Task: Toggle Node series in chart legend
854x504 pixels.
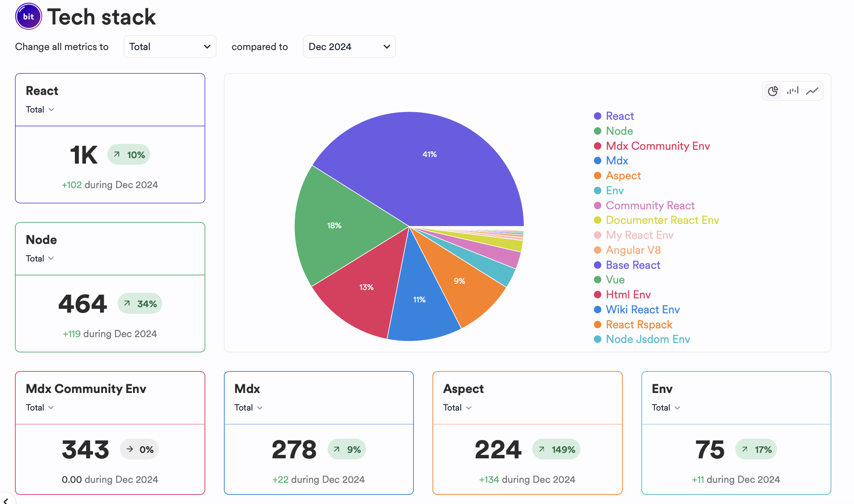Action: tap(614, 131)
